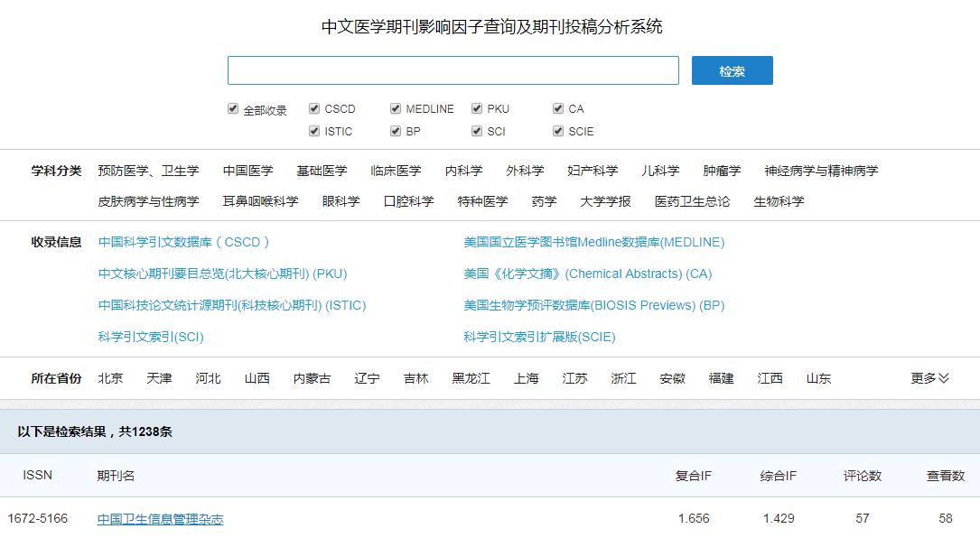This screenshot has height=538, width=980.
Task: Select the 妇产科学 subject category
Action: point(593,171)
